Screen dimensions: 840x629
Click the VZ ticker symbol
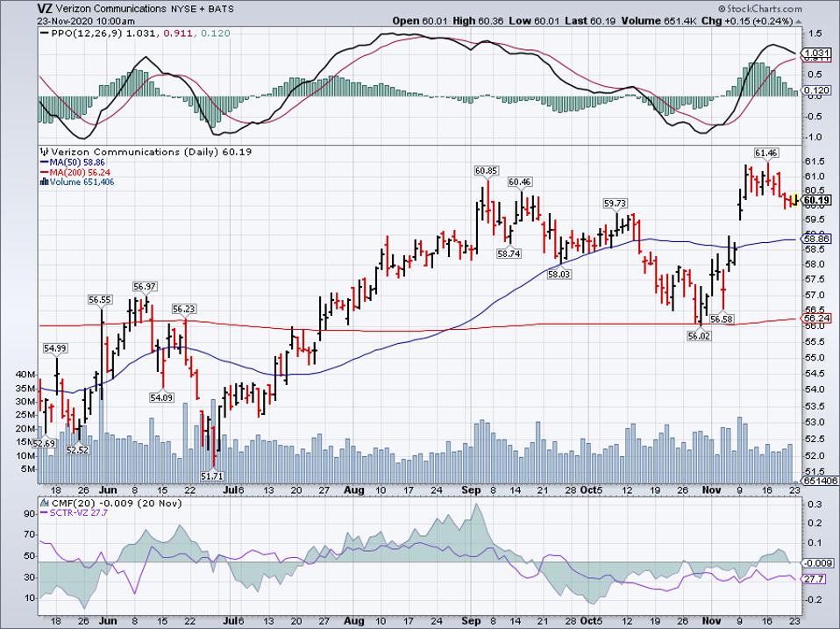44,9
